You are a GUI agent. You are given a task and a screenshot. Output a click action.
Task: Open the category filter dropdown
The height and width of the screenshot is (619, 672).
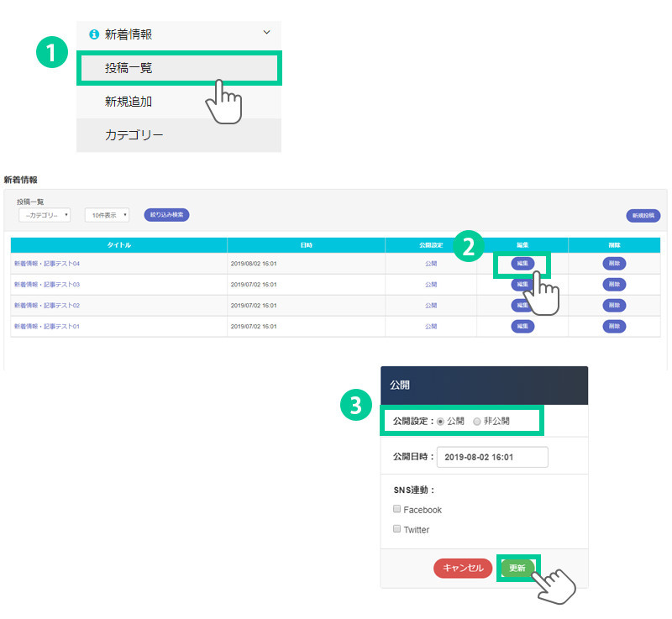tap(45, 215)
